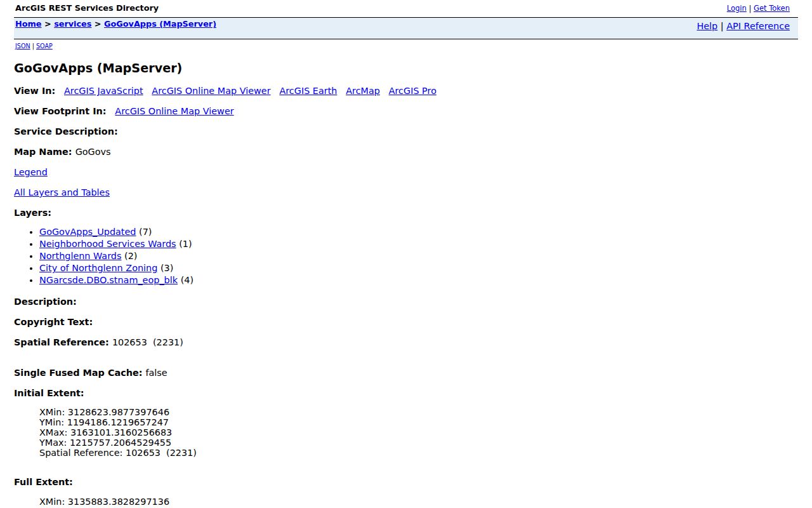Viewport: 812px width, 508px height.
Task: Click the GoGovApps (MapServer) page heading
Action: (98, 68)
